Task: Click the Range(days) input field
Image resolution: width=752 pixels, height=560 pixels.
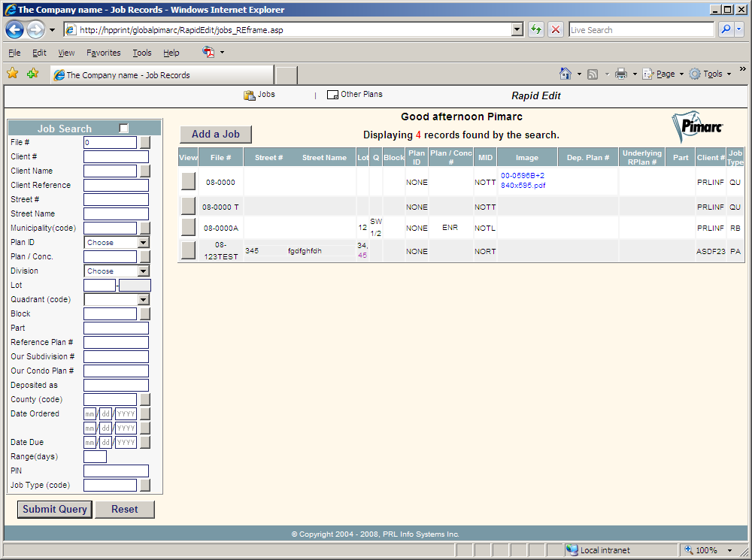Action: coord(95,456)
